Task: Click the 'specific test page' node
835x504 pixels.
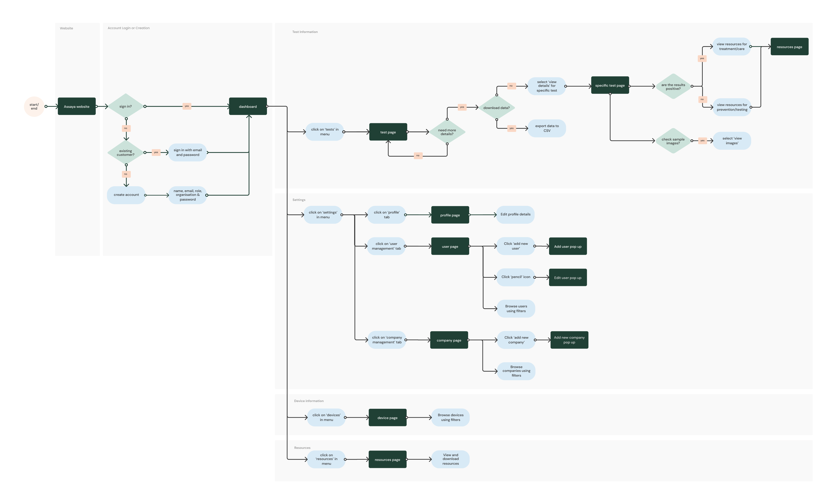Action: pyautogui.click(x=610, y=85)
